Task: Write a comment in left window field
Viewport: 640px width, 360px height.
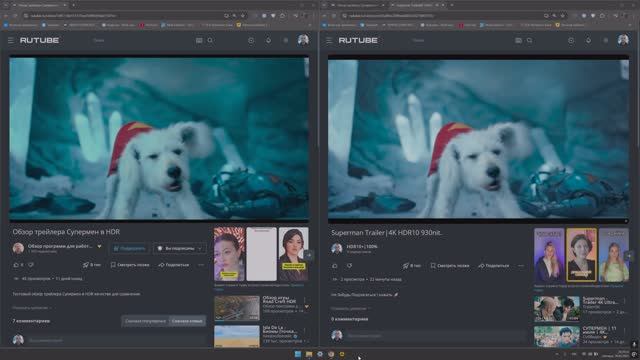Action: pos(116,340)
